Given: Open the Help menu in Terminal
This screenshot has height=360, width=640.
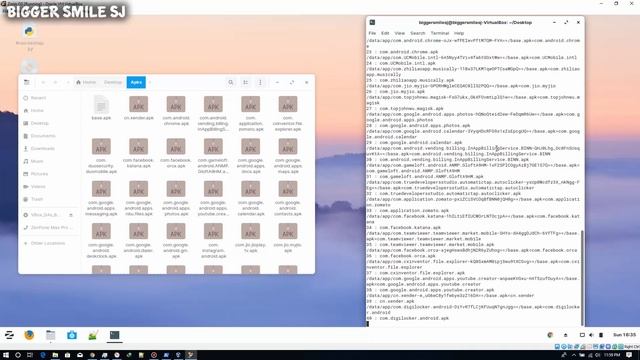Looking at the screenshot, I should [459, 33].
